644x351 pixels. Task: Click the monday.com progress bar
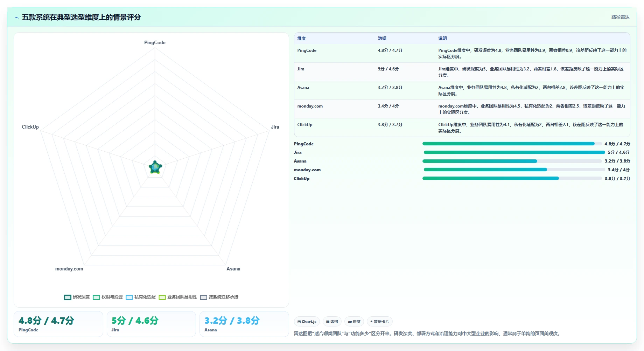(x=514, y=170)
